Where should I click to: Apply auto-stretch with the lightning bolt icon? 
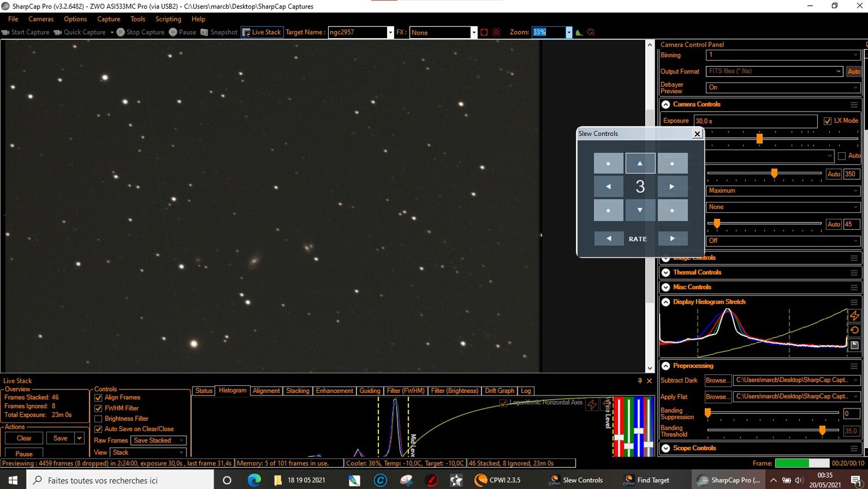click(855, 315)
